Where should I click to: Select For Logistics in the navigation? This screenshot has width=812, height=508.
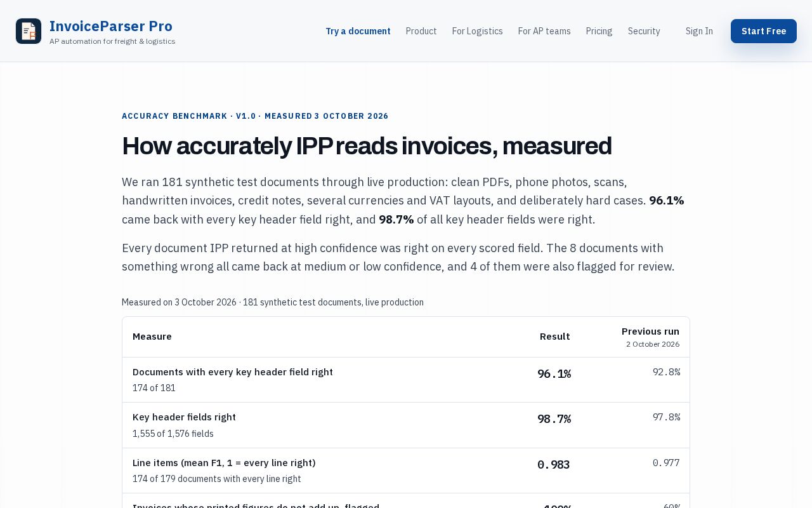[x=477, y=31]
